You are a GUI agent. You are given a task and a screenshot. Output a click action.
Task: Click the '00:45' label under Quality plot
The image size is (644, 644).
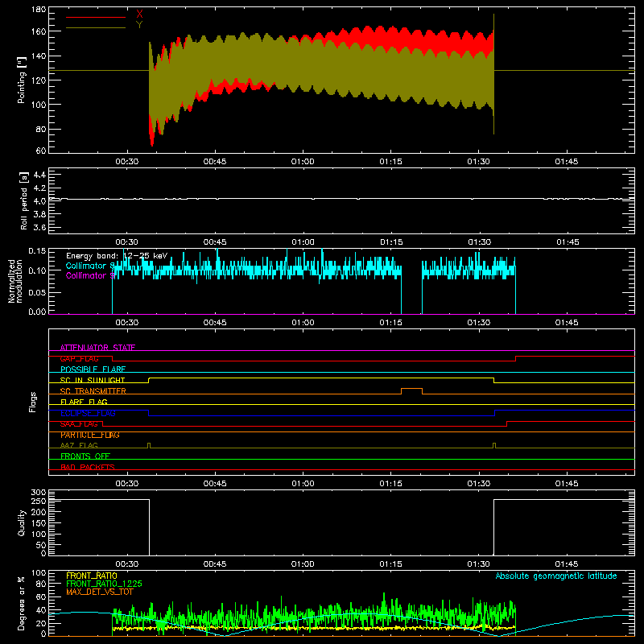pyautogui.click(x=215, y=564)
